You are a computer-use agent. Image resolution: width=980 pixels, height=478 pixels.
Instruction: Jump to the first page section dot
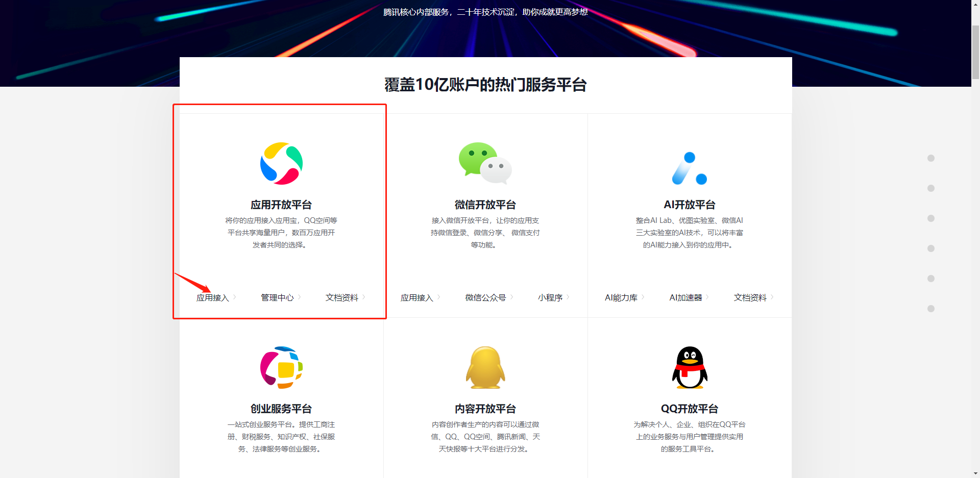[931, 158]
